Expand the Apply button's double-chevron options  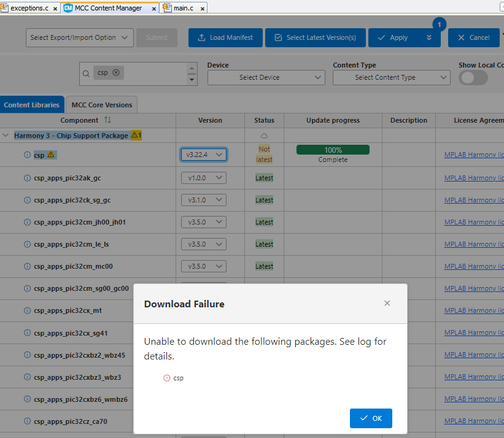coord(428,37)
